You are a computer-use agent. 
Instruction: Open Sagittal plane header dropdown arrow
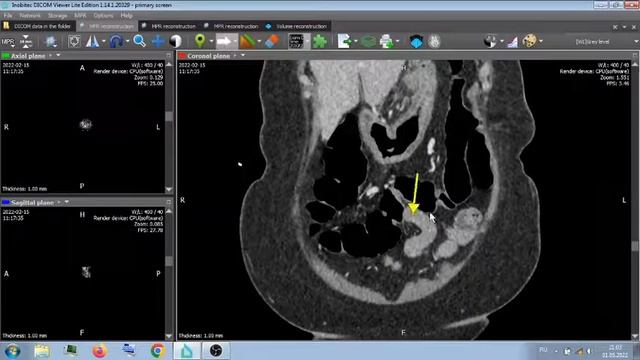[67, 202]
